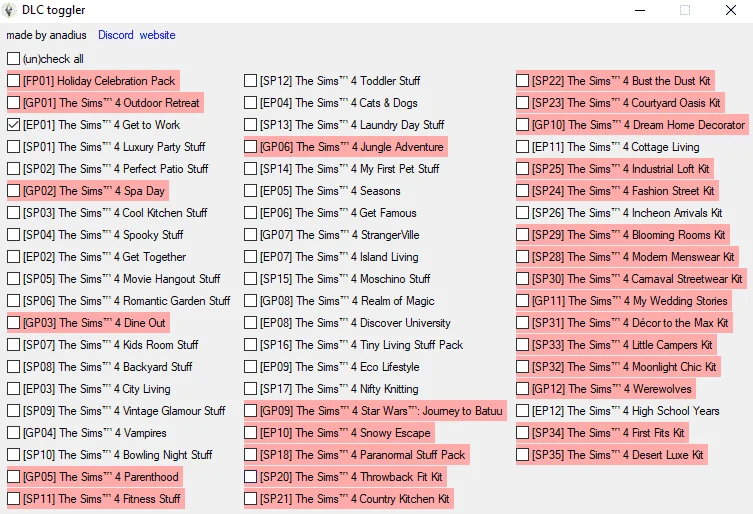The height and width of the screenshot is (514, 753).
Task: Tick SP33 Little Campers Kit
Action: tap(522, 345)
